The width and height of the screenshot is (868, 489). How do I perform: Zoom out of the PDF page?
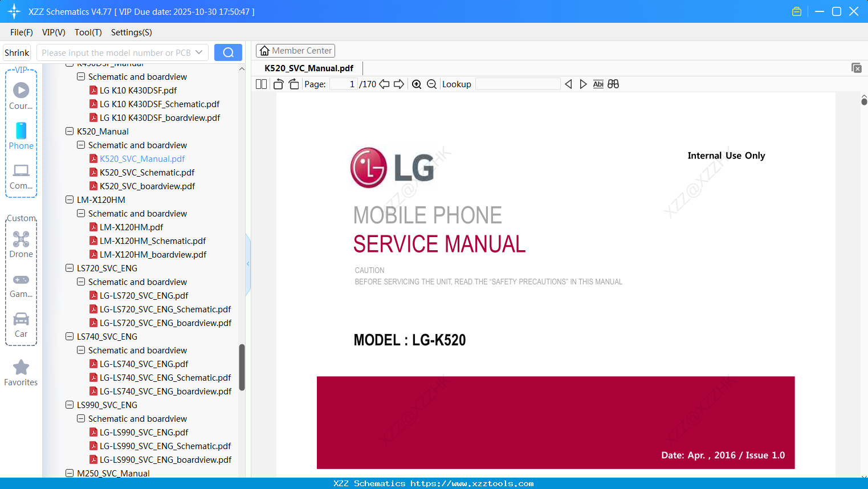pos(431,84)
